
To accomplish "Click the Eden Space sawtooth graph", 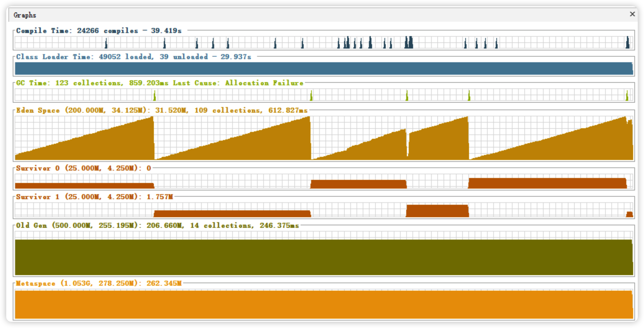I will coord(324,138).
